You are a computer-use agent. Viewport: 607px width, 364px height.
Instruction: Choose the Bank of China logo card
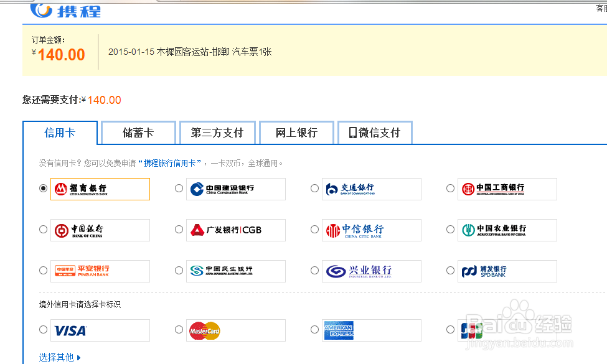(x=100, y=230)
